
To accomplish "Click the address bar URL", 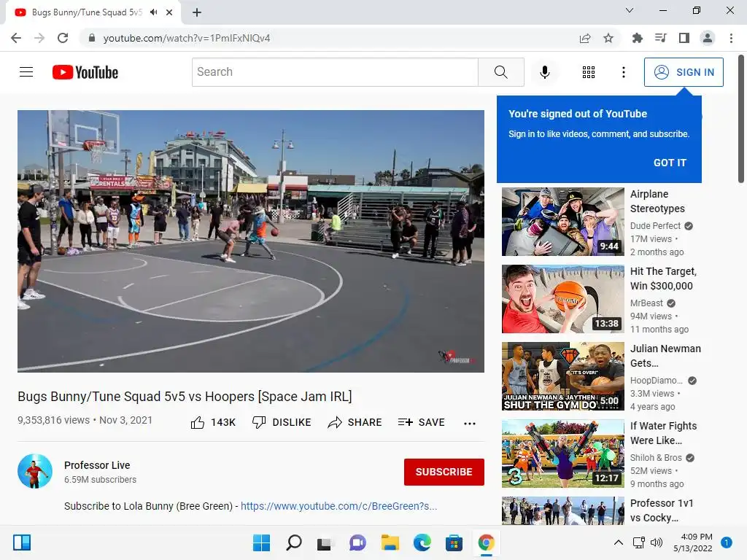I will coord(187,38).
